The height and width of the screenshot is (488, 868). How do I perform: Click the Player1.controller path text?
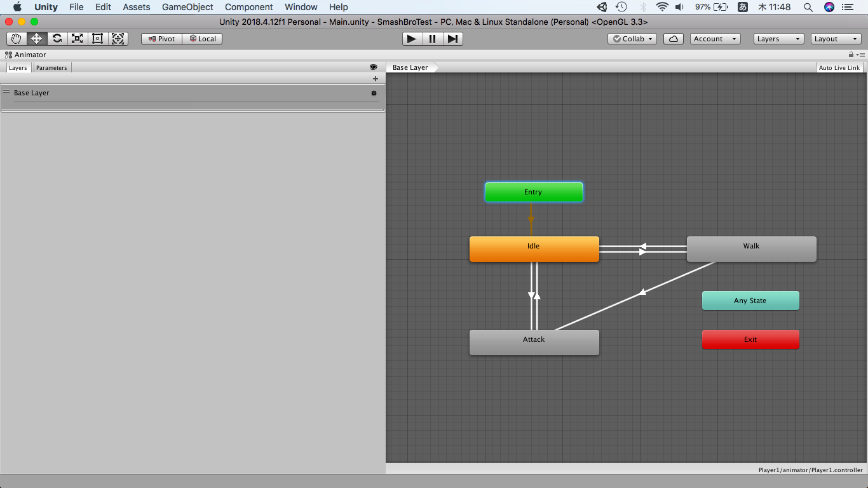(811, 470)
